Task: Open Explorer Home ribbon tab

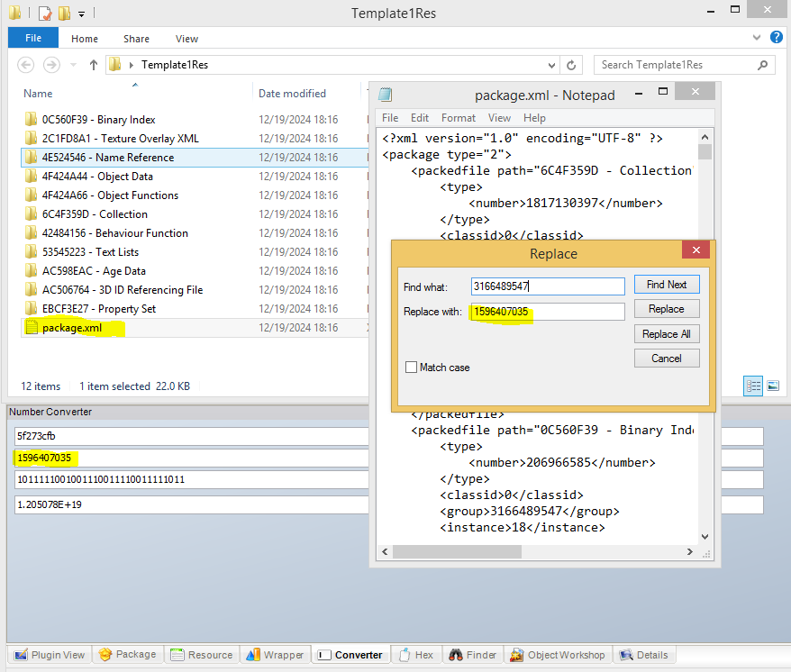Action: click(x=85, y=39)
